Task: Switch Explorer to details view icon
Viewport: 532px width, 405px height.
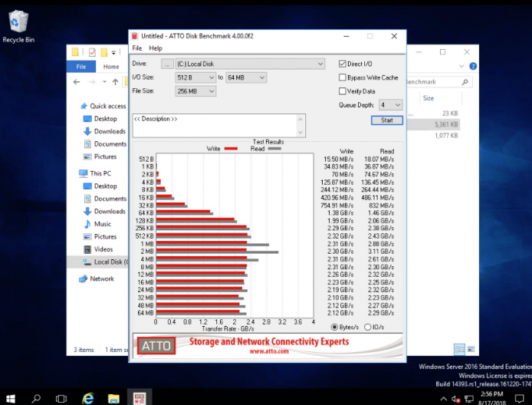Action: (459, 349)
